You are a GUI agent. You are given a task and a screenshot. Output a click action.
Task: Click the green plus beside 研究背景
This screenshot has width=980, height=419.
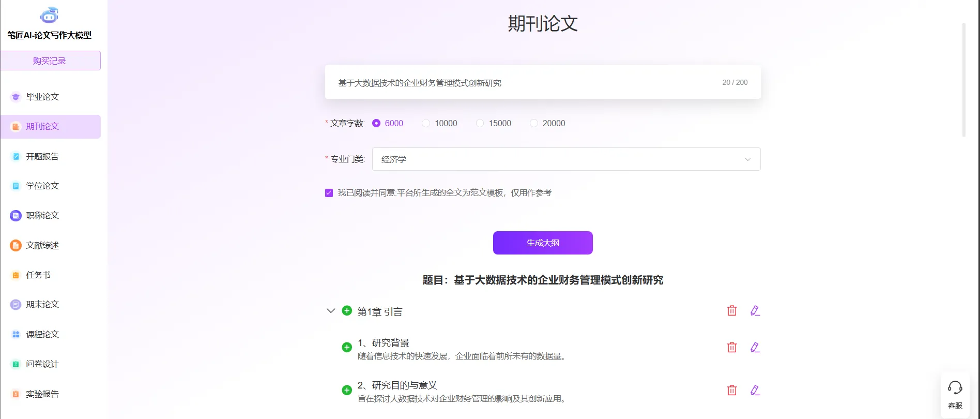(x=347, y=348)
